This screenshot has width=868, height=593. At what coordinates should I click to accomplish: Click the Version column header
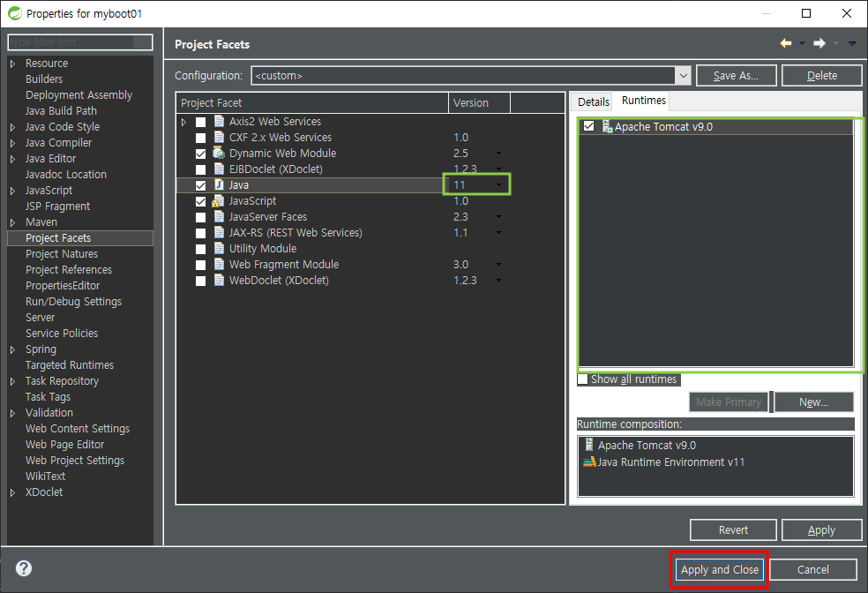[479, 103]
